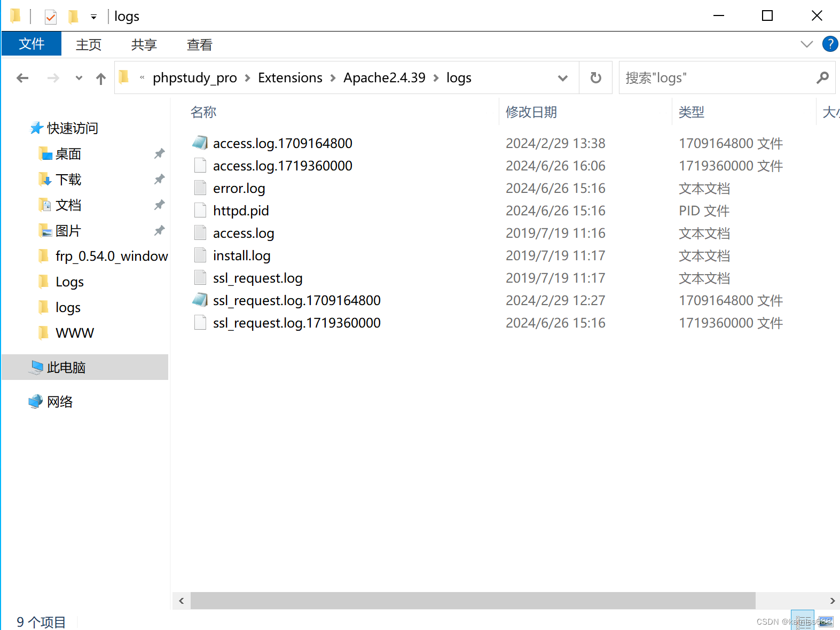
Task: Select file access.log.1709164800
Action: click(282, 143)
